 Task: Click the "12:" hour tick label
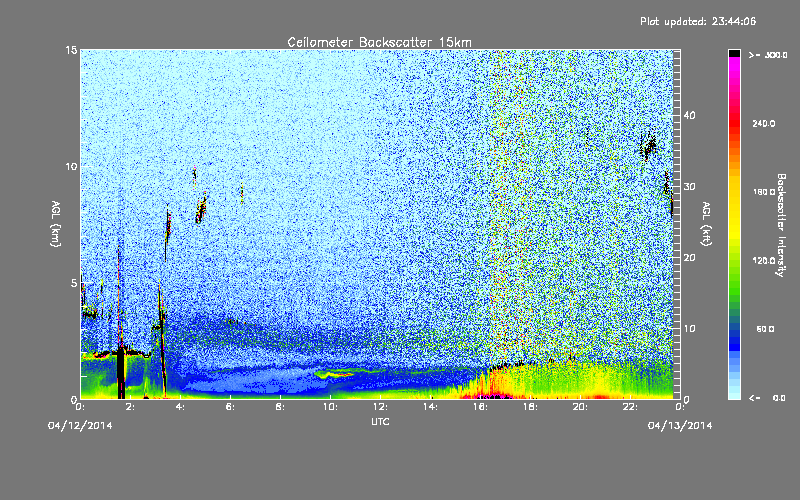point(380,407)
